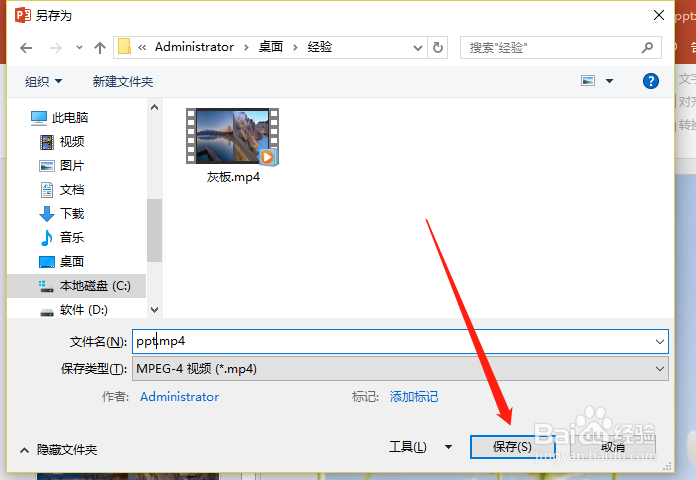Select 桌面 in the address path
This screenshot has width=696, height=480.
point(271,47)
